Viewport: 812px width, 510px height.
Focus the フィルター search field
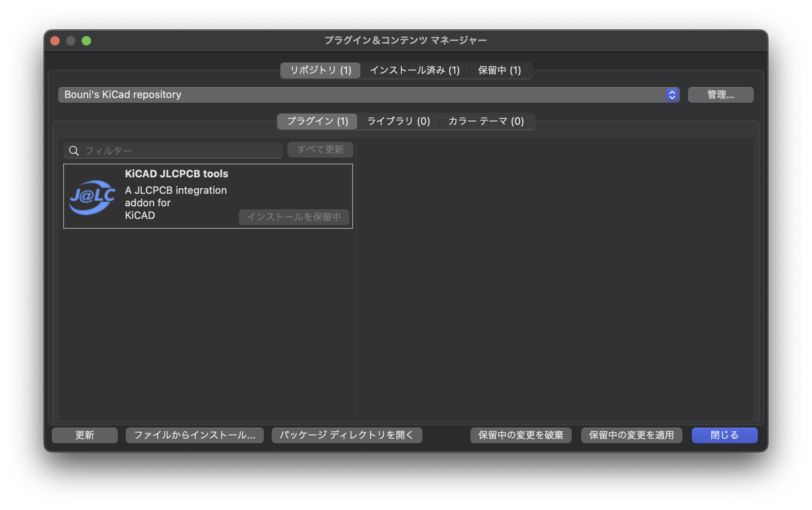tap(173, 151)
